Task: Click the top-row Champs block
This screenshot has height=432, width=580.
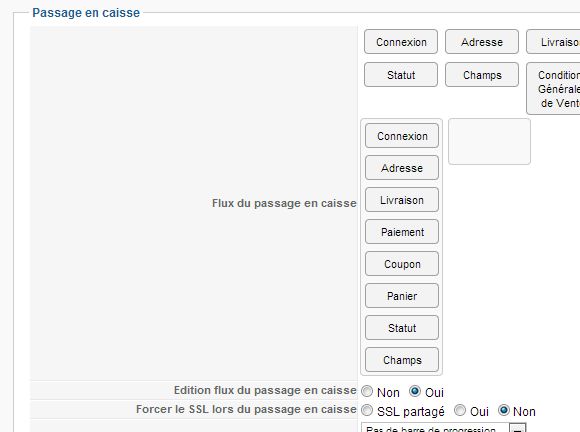Action: pos(482,75)
